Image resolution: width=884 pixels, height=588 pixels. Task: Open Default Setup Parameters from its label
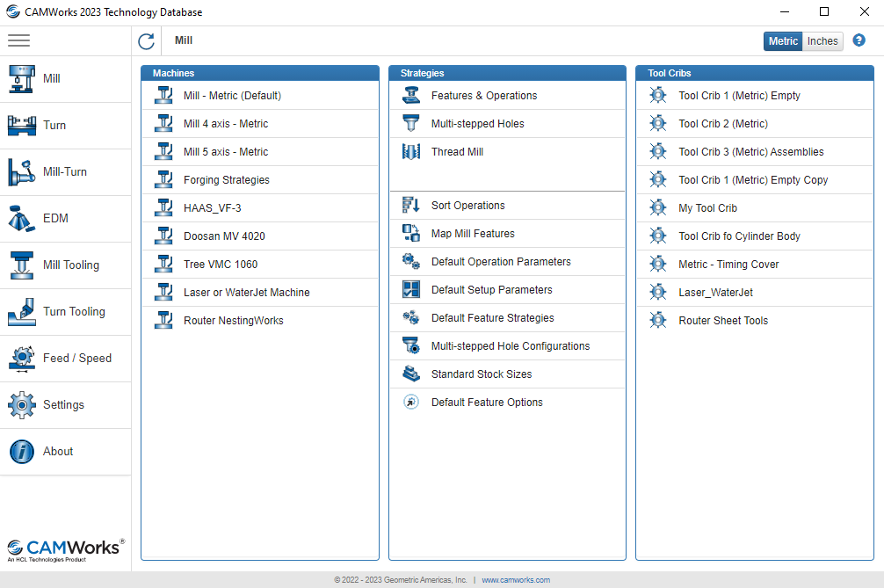(x=491, y=290)
